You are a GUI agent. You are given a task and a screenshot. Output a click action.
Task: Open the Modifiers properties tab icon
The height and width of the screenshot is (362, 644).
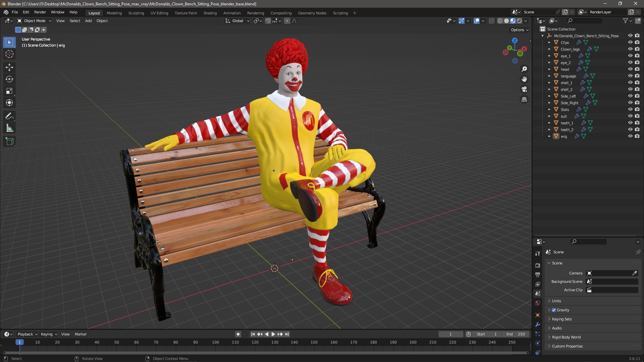538,324
